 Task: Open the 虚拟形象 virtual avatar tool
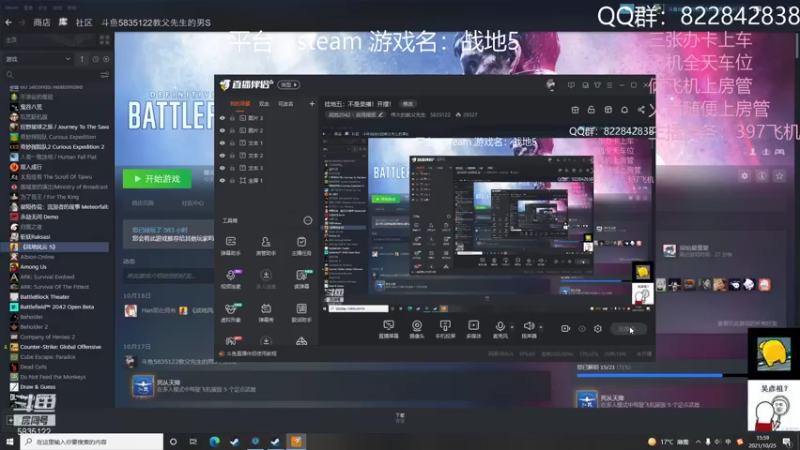(231, 312)
